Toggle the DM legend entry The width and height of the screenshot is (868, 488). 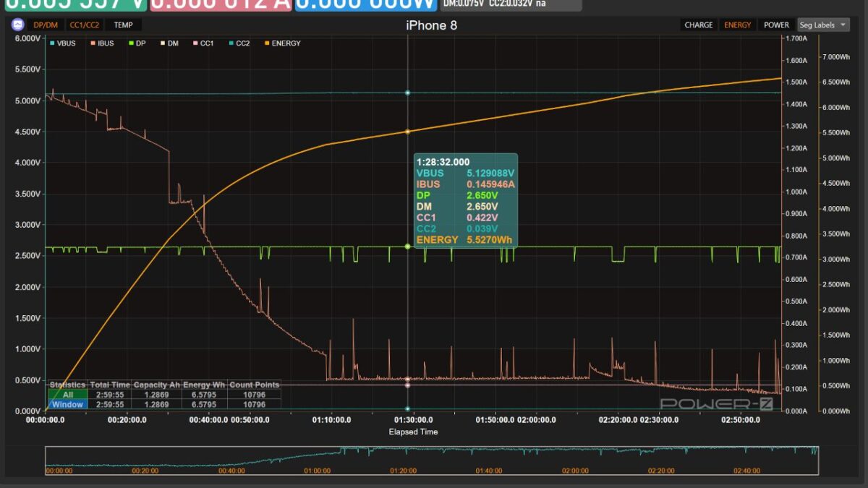point(169,43)
